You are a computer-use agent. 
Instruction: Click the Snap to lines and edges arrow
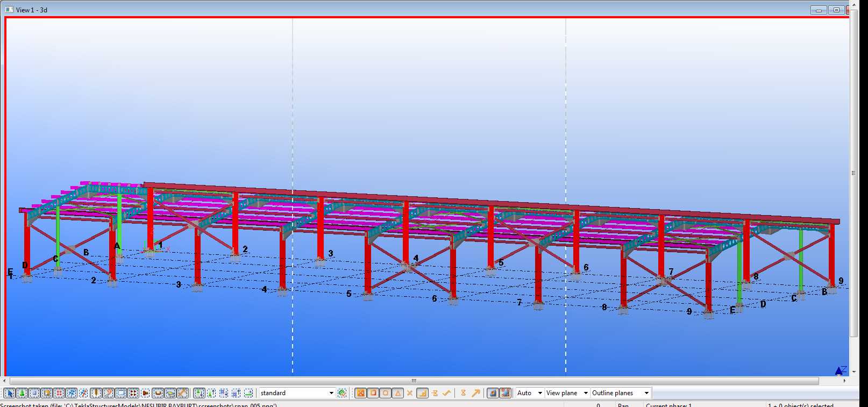(x=475, y=393)
